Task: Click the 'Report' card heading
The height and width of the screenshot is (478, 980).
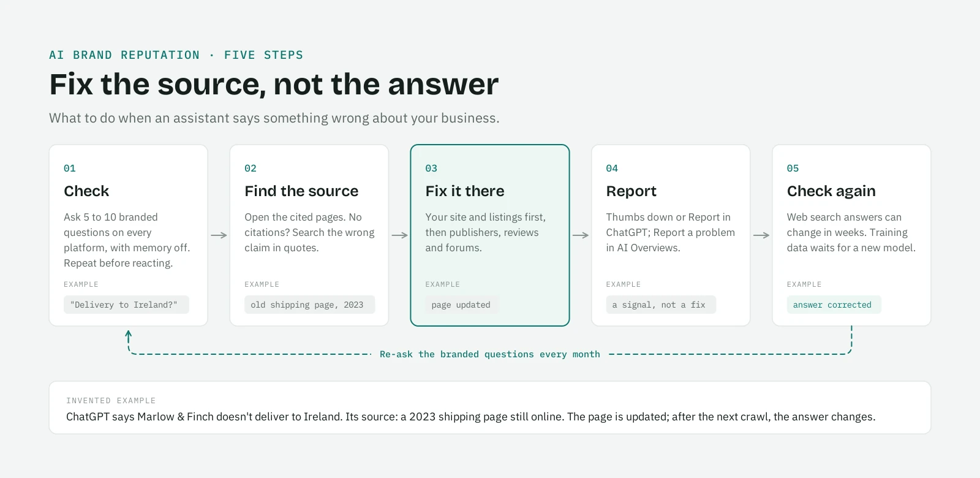Action: pyautogui.click(x=631, y=191)
